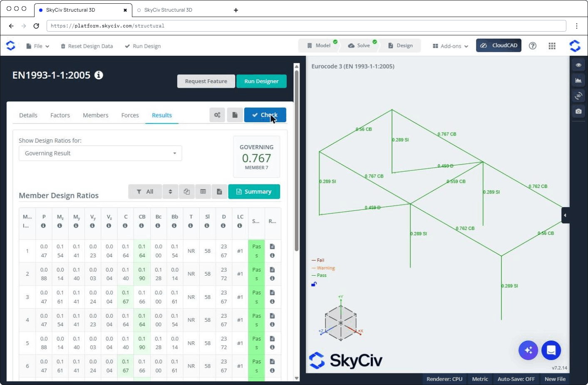Click the table grid view icon
This screenshot has width=588, height=385.
pos(203,192)
